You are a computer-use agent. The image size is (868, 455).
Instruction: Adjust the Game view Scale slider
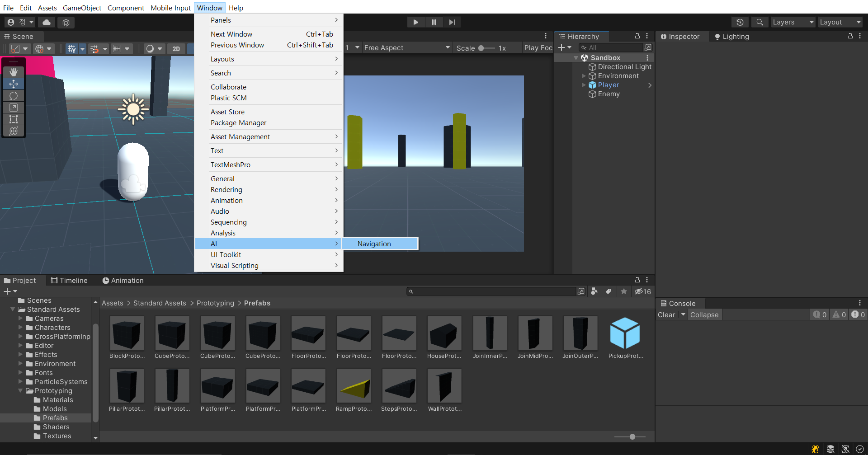[486, 48]
